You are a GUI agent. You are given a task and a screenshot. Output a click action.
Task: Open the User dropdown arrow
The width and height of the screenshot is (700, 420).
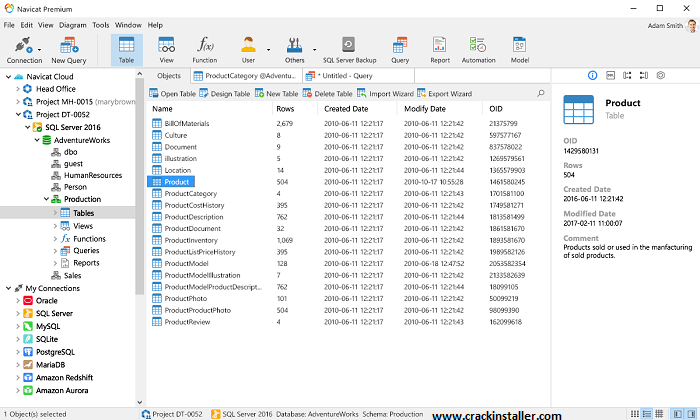click(x=268, y=50)
